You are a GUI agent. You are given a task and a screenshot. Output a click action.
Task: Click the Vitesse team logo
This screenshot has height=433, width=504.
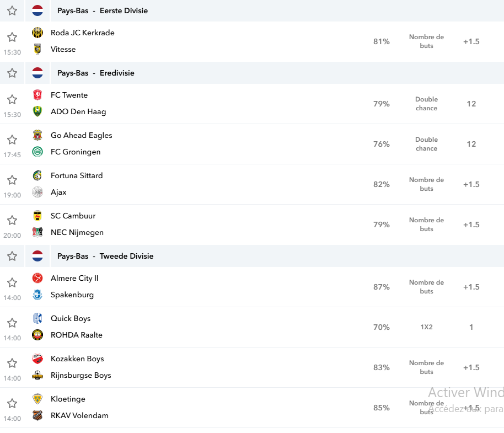[x=37, y=49]
